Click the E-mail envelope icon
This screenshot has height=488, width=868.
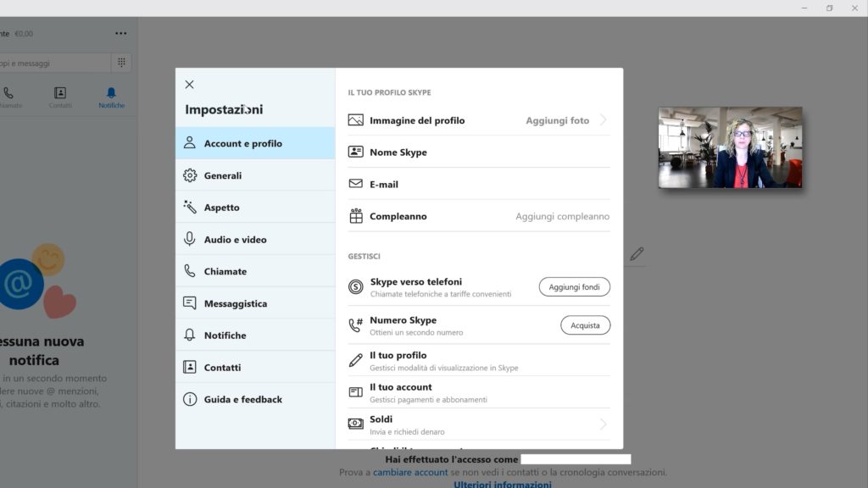click(355, 184)
